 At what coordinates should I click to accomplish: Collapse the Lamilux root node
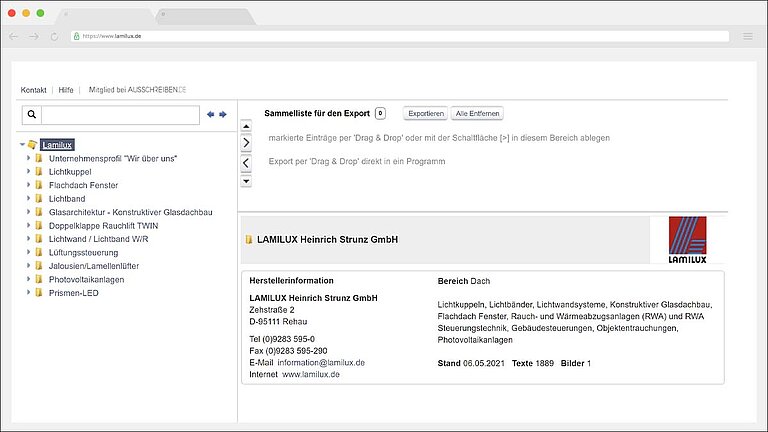coord(22,144)
